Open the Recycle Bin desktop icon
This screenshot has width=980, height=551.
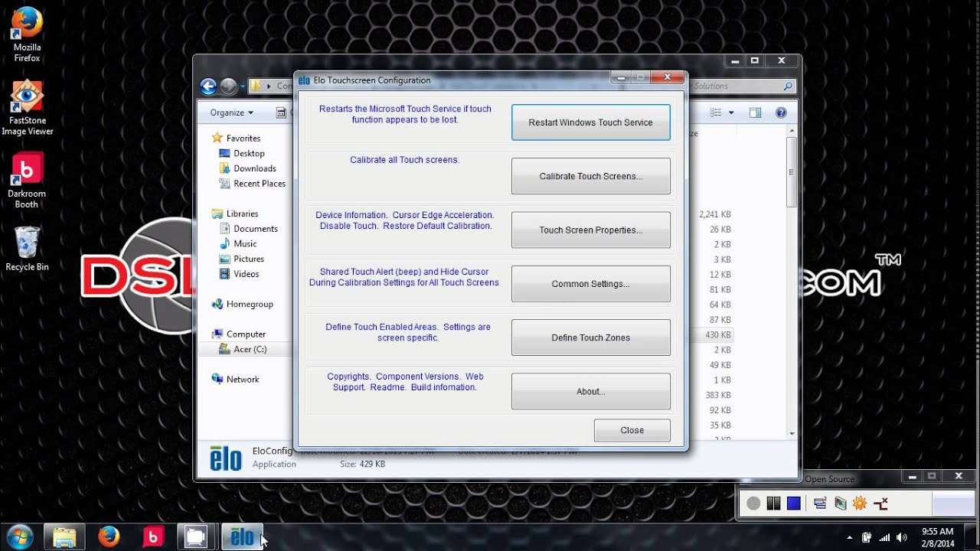tap(27, 249)
